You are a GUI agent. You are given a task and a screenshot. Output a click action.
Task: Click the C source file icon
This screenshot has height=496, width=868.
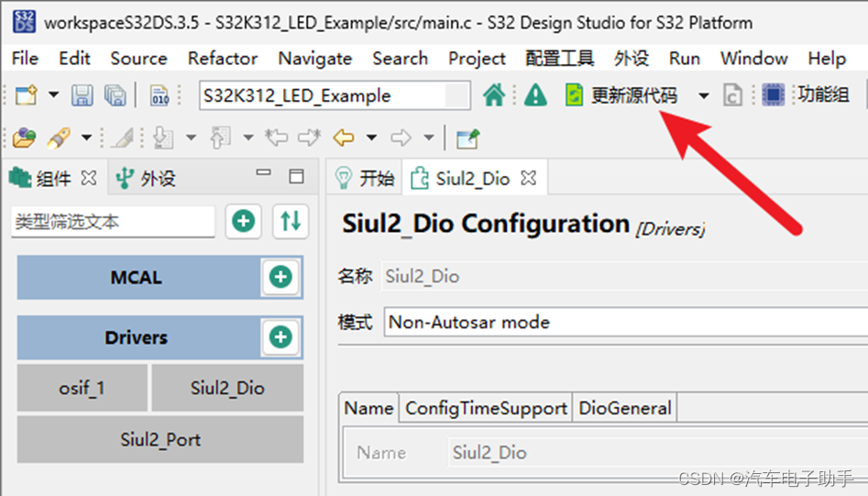[x=732, y=95]
